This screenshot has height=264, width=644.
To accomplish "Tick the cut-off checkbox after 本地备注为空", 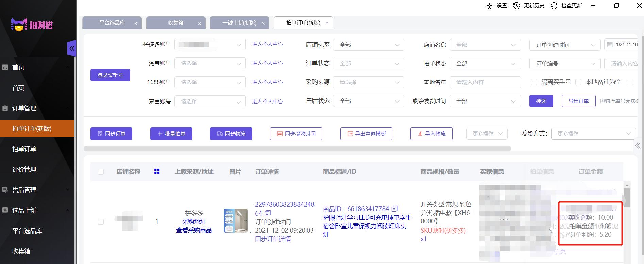I will point(630,82).
